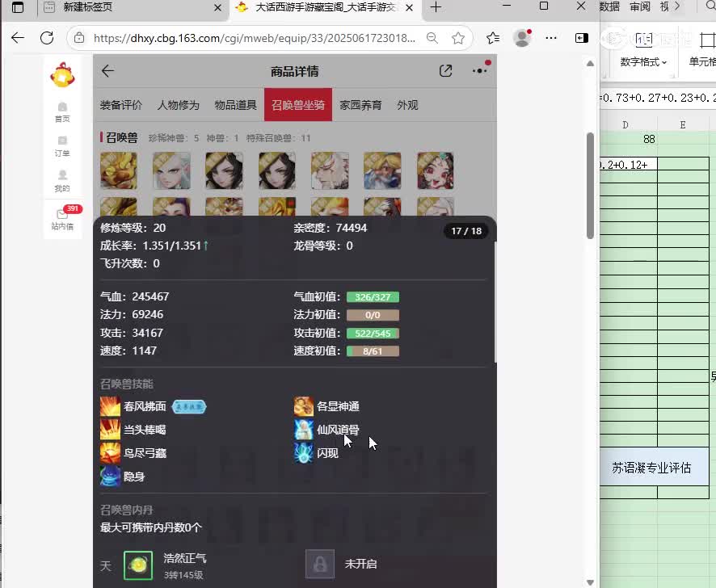Click the 速度初值 8/61 bar
This screenshot has height=588, width=716.
[x=373, y=351]
